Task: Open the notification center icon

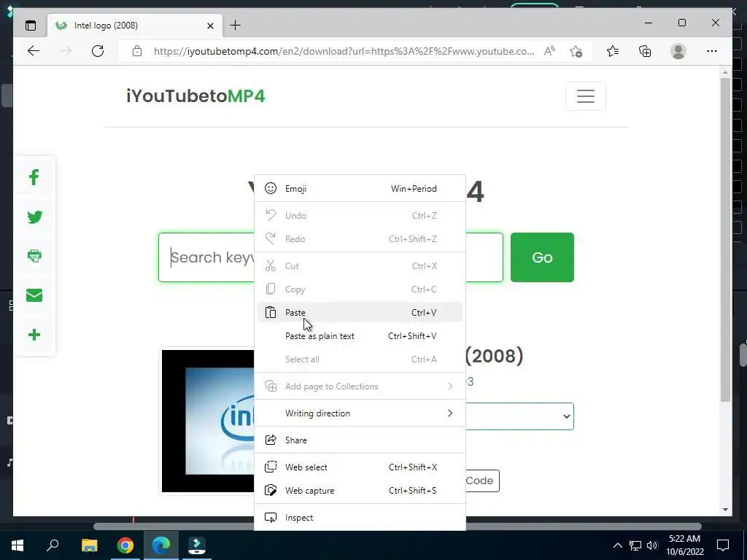Action: (x=723, y=545)
